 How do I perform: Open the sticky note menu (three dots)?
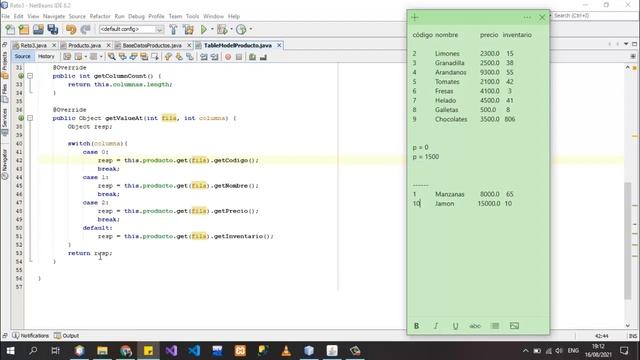pos(527,17)
